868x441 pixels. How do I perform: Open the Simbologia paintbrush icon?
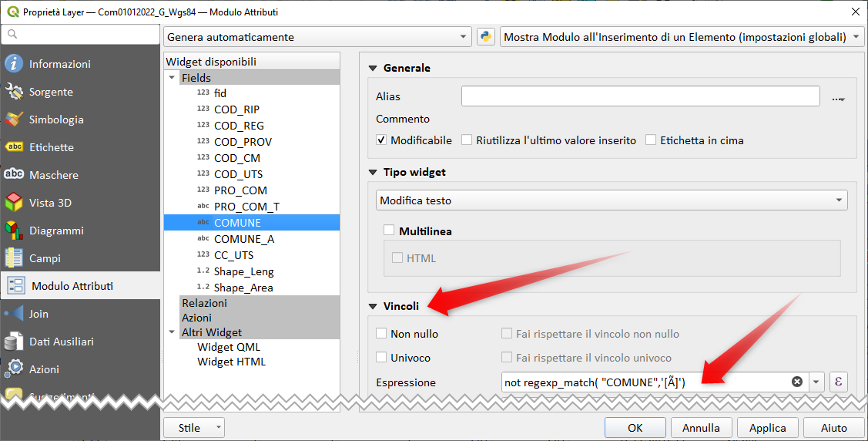[x=14, y=120]
